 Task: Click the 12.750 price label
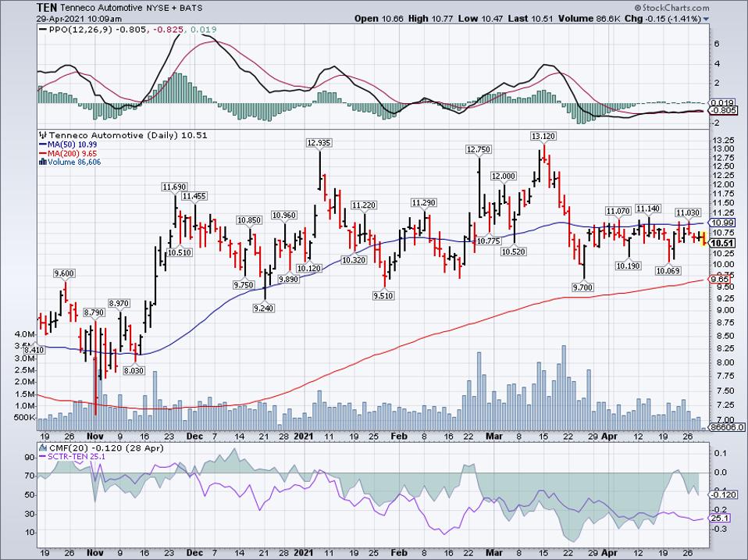[478, 149]
